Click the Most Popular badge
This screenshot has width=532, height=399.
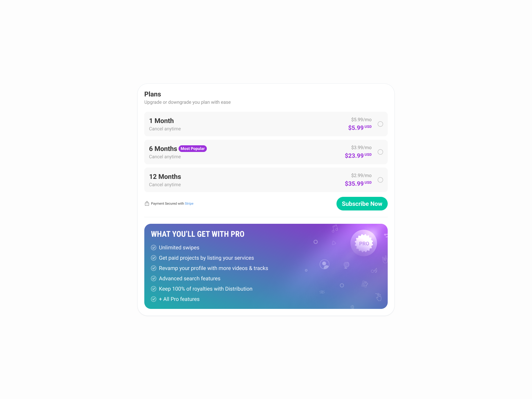pos(193,149)
